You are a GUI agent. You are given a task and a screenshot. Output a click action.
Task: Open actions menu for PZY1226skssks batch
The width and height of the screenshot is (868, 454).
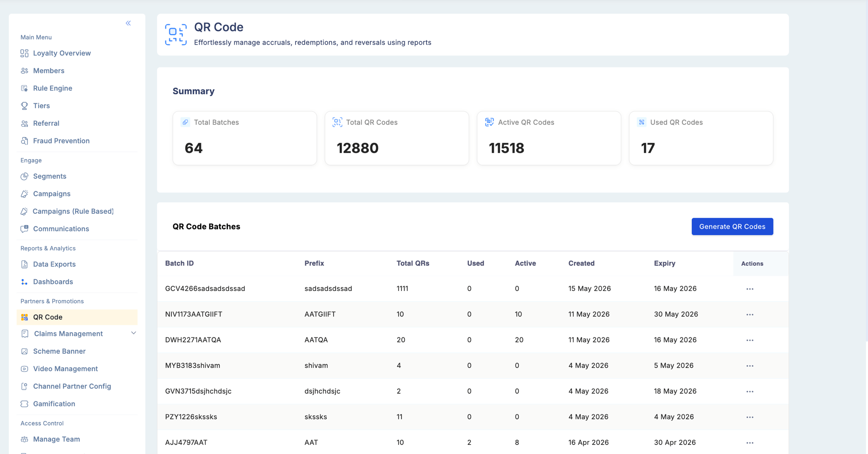750,417
